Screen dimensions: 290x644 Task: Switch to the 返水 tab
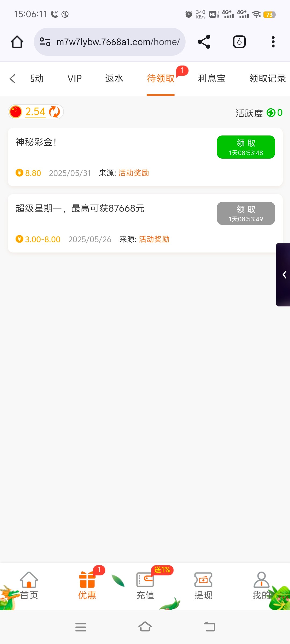[x=114, y=79]
